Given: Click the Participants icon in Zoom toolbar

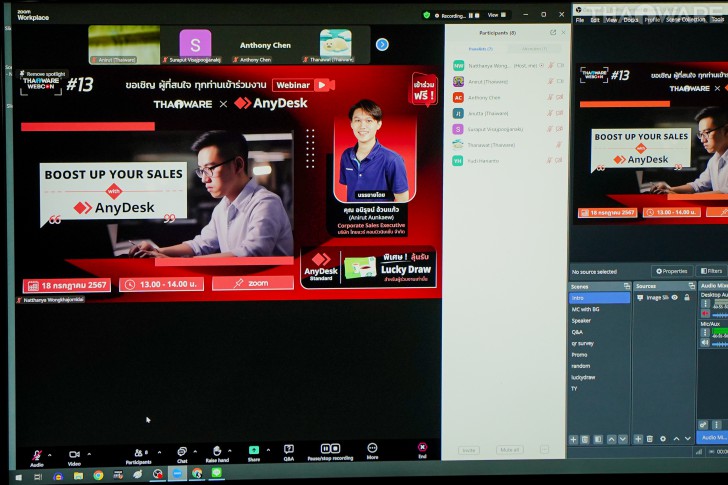Looking at the screenshot, I should [138, 453].
